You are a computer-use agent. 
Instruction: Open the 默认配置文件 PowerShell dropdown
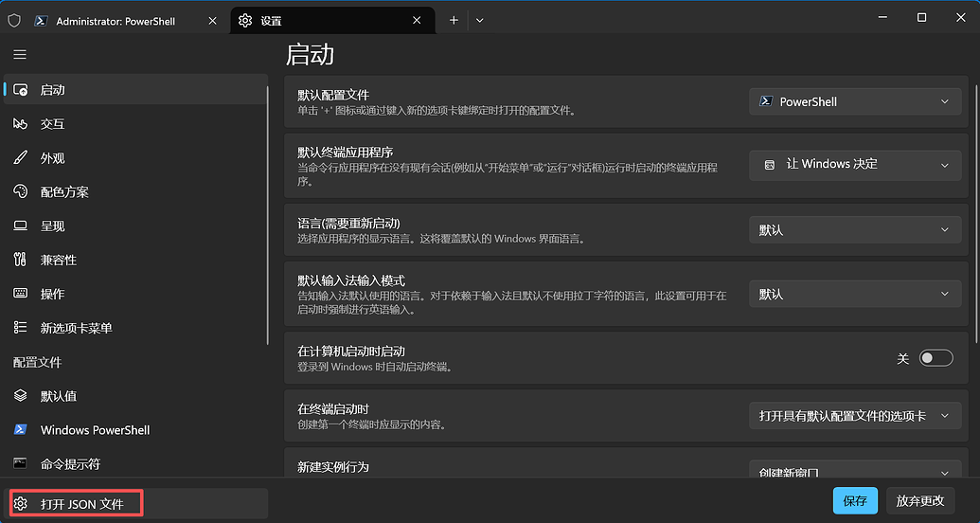point(855,101)
